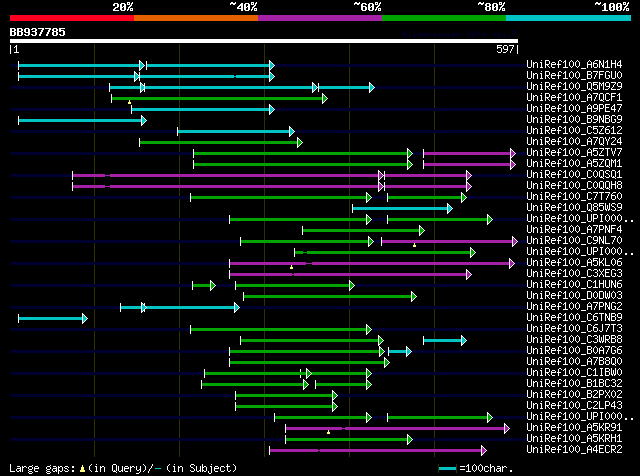Click the red 20% identity legend segment
The width and height of the screenshot is (640, 476).
click(x=72, y=18)
